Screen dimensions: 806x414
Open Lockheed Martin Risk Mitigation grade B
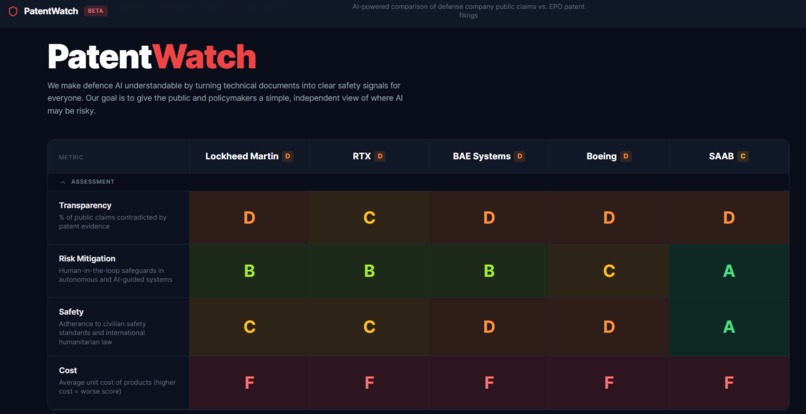(249, 271)
